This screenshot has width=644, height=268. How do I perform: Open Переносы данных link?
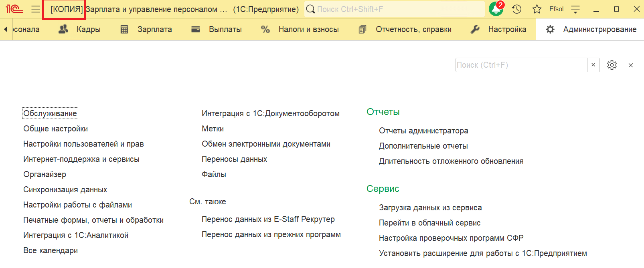(234, 159)
